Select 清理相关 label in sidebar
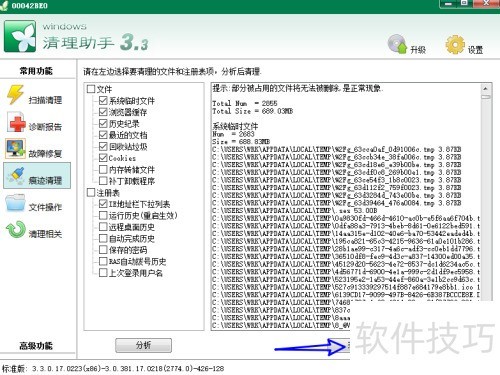 45,234
